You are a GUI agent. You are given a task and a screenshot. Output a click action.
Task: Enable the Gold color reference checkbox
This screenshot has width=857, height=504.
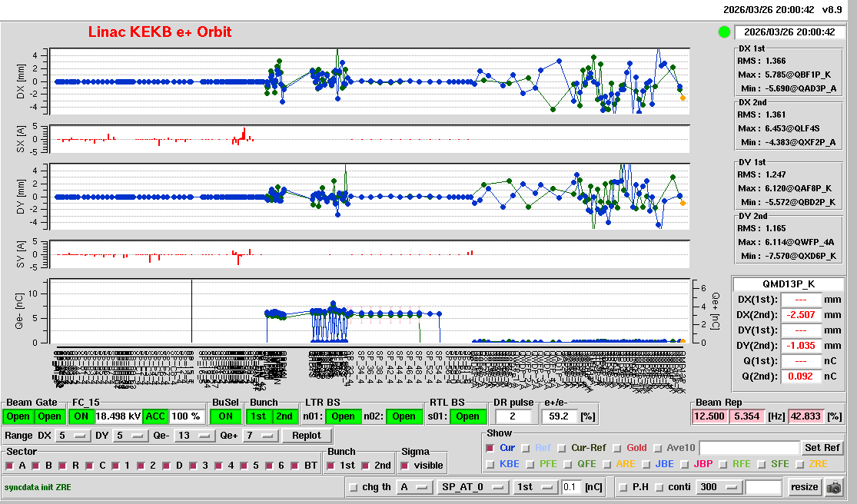click(619, 448)
